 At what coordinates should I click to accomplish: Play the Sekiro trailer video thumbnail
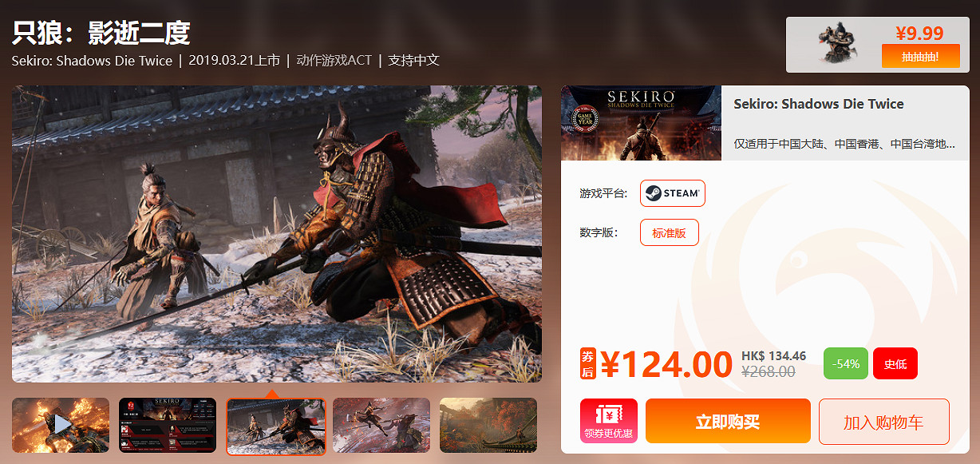tap(61, 426)
